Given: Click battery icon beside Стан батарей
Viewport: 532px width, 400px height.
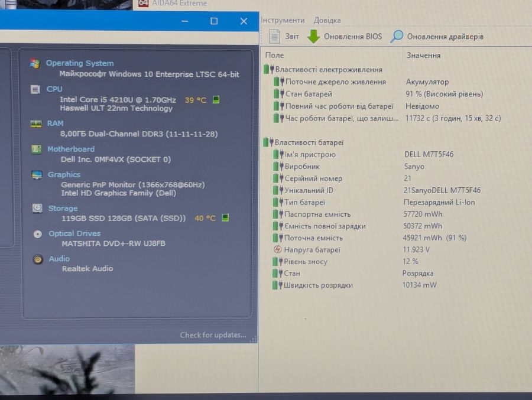Looking at the screenshot, I should [x=279, y=94].
